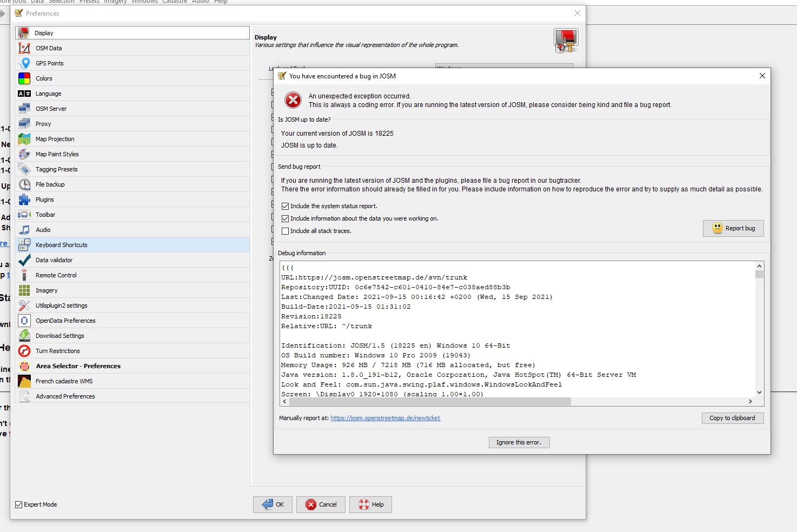Select Keyboard Shortcuts preferences tab
Viewport: 797px width, 532px height.
62,245
